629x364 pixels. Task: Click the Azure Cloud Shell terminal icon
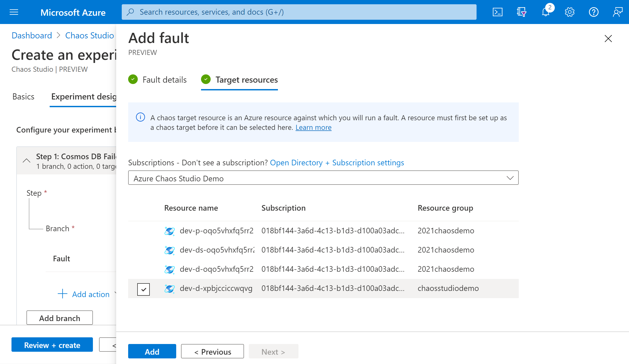pyautogui.click(x=498, y=12)
